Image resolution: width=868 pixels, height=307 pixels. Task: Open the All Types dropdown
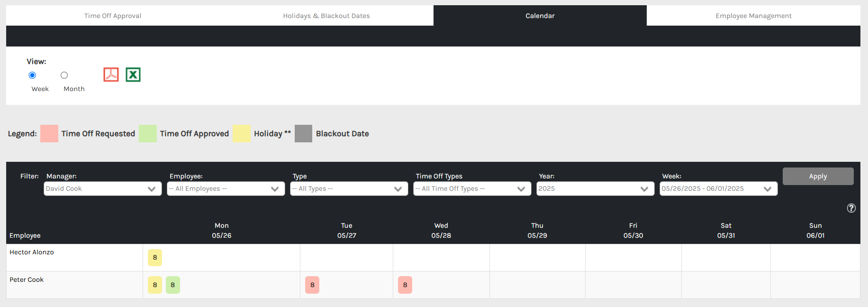(349, 188)
